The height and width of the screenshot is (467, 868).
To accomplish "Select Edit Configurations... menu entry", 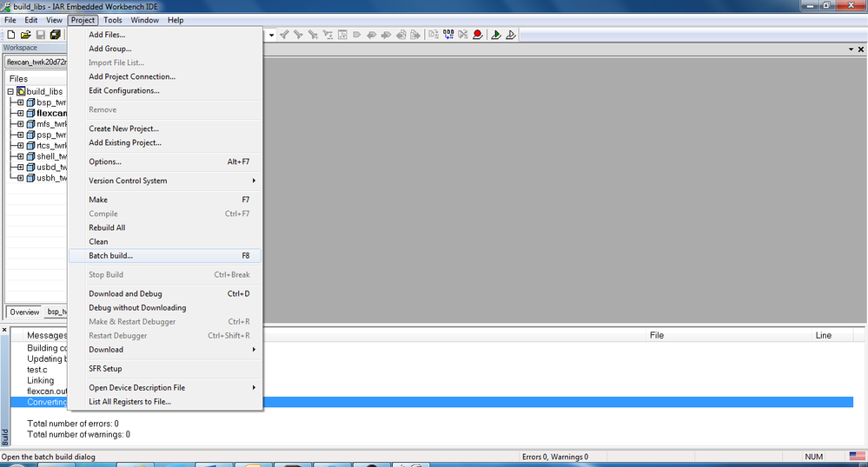I will pos(165,91).
